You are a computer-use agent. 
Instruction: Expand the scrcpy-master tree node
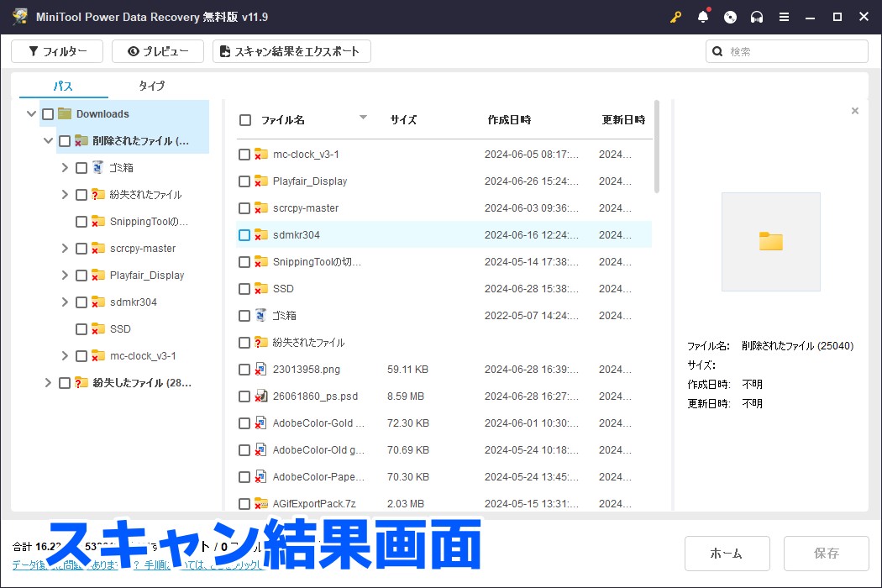(x=65, y=248)
